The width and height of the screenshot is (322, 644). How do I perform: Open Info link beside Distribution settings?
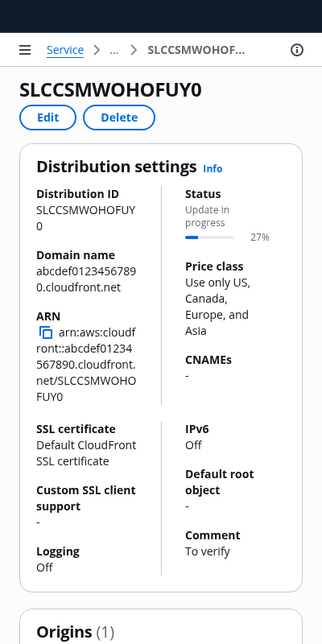(x=213, y=169)
